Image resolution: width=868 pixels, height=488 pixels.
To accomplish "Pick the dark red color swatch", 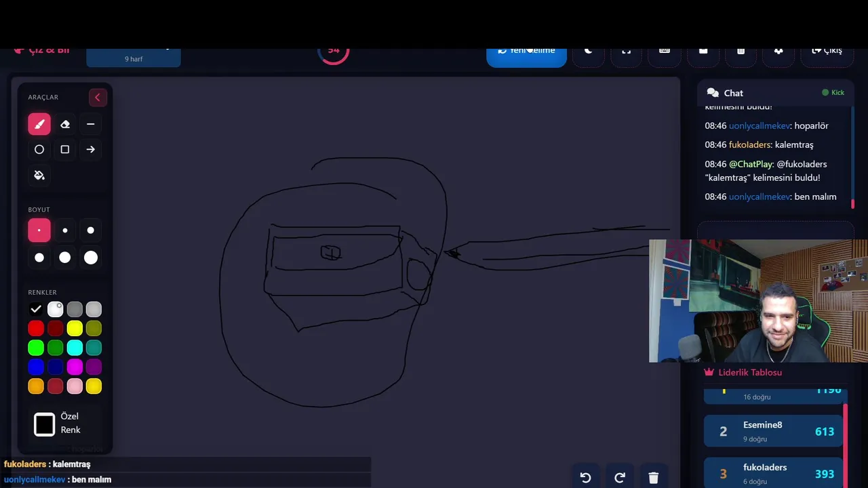I will pyautogui.click(x=56, y=329).
